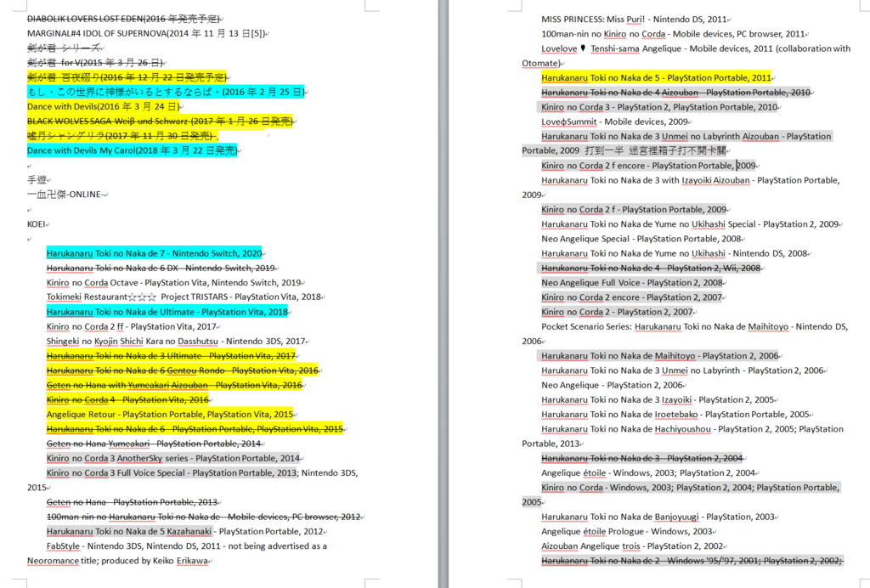This screenshot has height=588, width=870.
Task: Select 'Geten no Hana with Yumeakari Aizouban' line
Action: (x=174, y=385)
